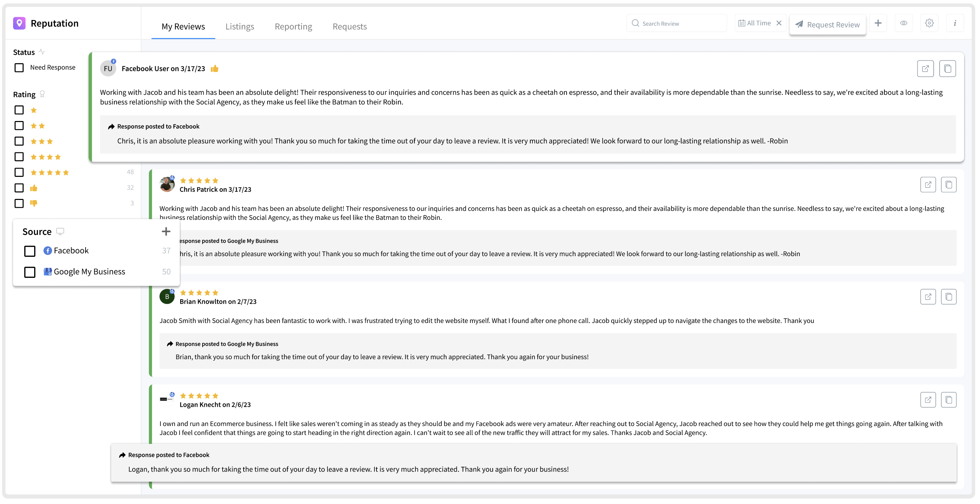
Task: Click 'Chris Patrick on 3/17/23' heading
Action: [215, 190]
